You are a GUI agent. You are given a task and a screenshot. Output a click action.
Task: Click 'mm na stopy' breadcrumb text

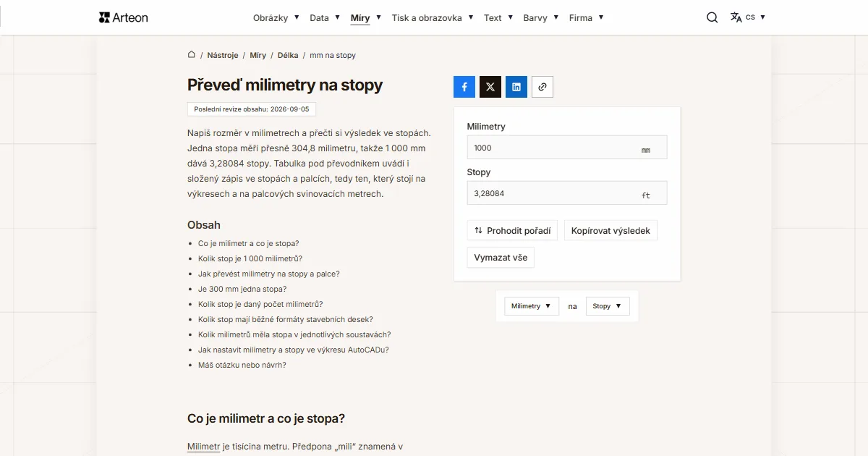click(333, 55)
